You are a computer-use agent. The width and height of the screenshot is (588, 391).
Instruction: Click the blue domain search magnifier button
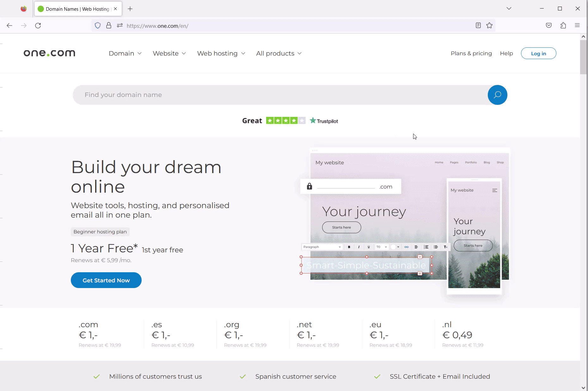[497, 95]
